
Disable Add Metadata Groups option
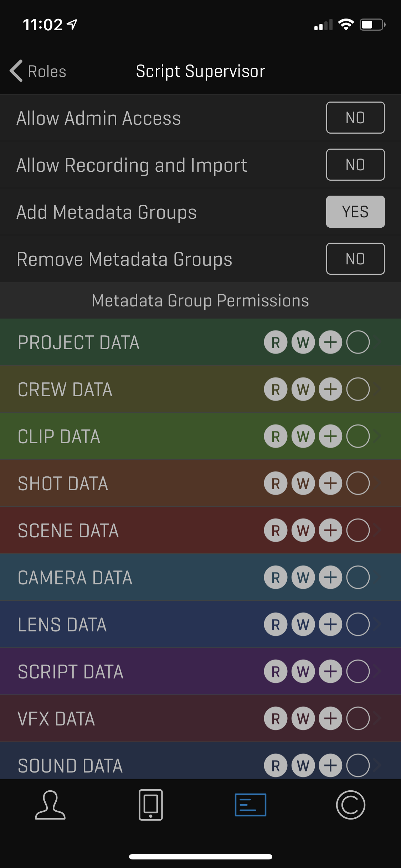pos(355,212)
